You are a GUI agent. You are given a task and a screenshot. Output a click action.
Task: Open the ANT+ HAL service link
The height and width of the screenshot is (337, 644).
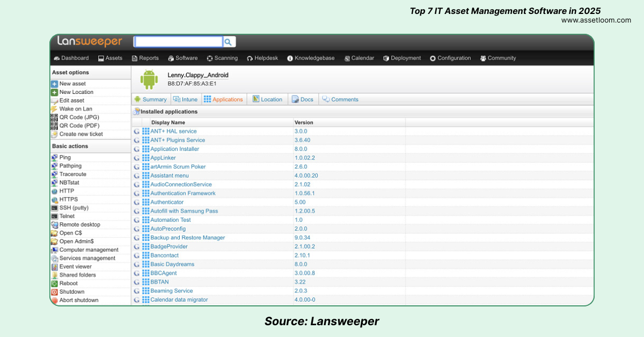[x=173, y=131]
